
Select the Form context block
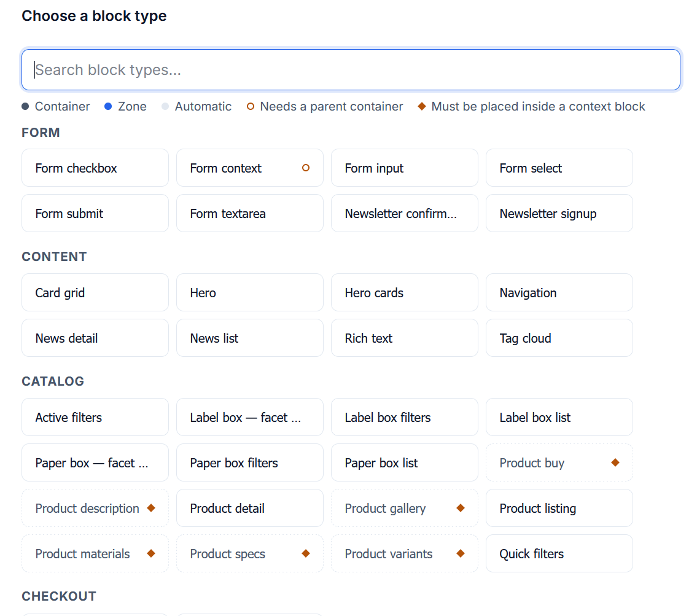click(250, 168)
